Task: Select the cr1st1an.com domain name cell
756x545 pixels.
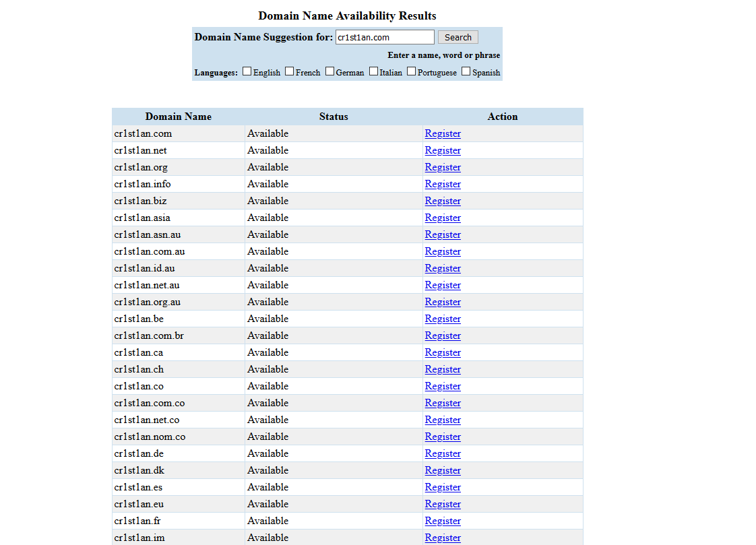Action: click(179, 133)
